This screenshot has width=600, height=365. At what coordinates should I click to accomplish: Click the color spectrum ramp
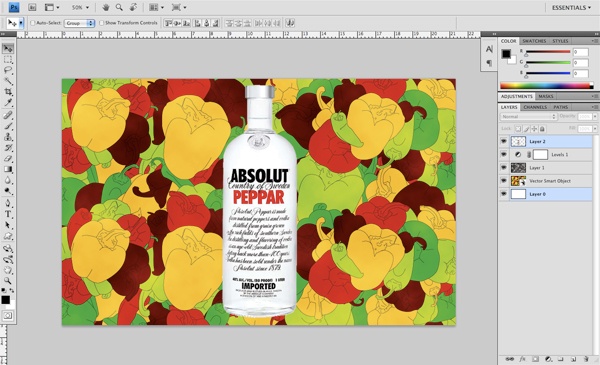click(546, 86)
